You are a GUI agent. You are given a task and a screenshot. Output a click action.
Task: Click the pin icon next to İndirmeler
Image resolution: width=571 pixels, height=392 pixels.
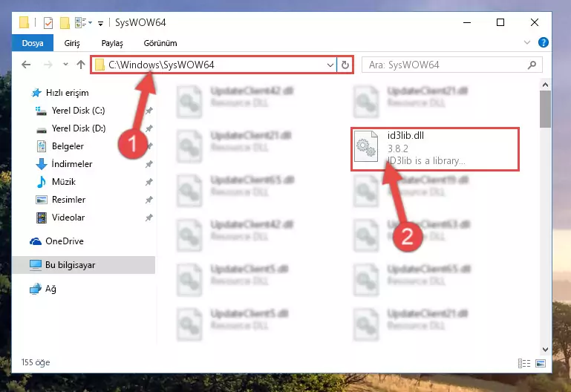(x=149, y=165)
